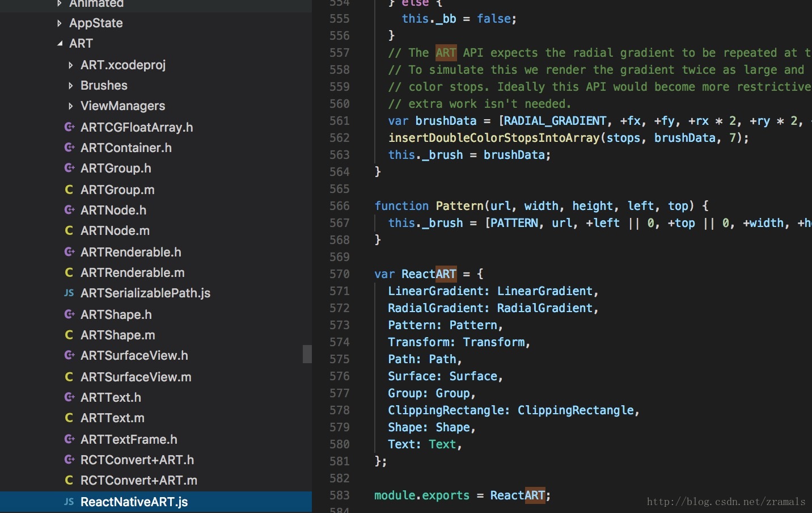The height and width of the screenshot is (513, 812).
Task: Click the ARTRenderable.h header icon
Action: tap(69, 252)
